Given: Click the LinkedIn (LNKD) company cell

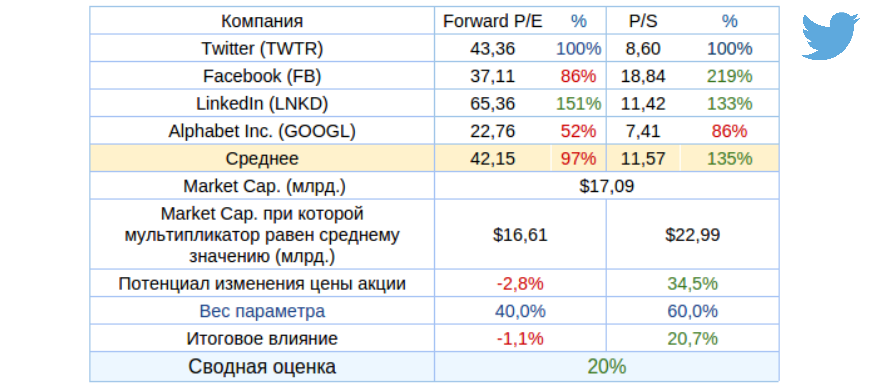Looking at the screenshot, I should point(262,103).
